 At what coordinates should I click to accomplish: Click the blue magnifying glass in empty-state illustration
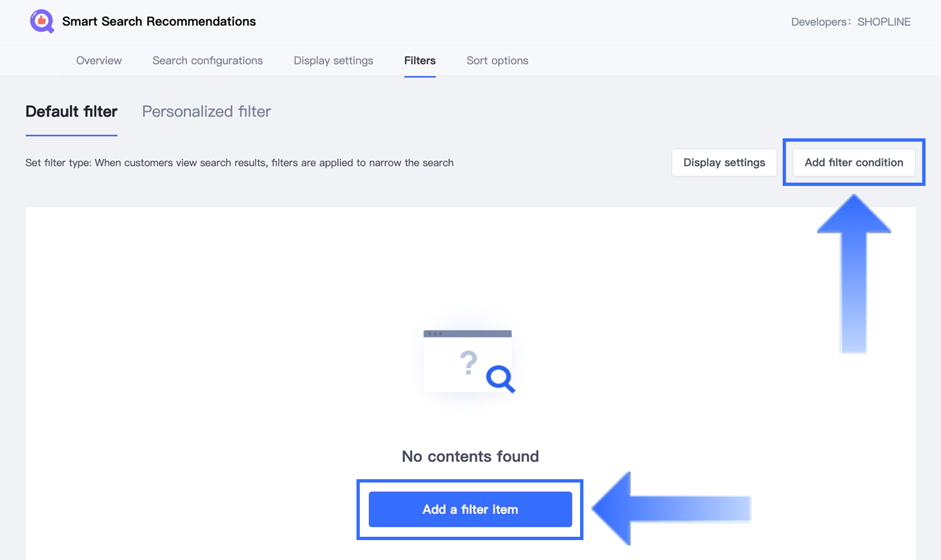coord(500,378)
